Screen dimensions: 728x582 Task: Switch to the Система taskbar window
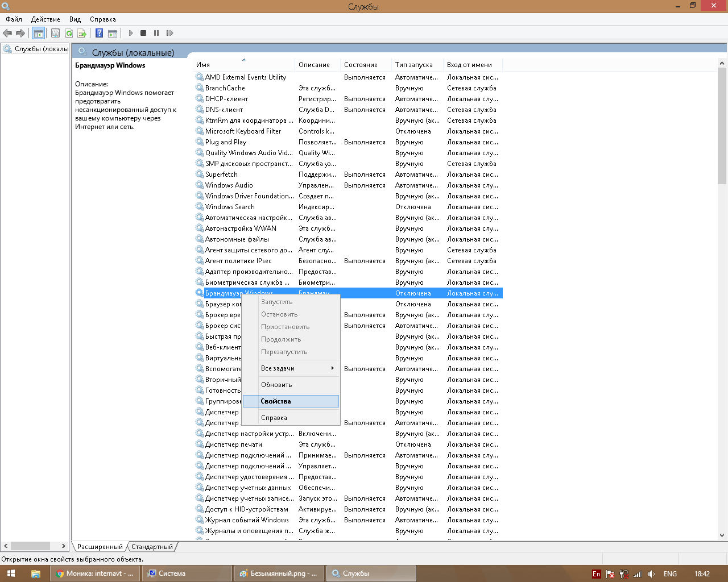[x=187, y=573]
